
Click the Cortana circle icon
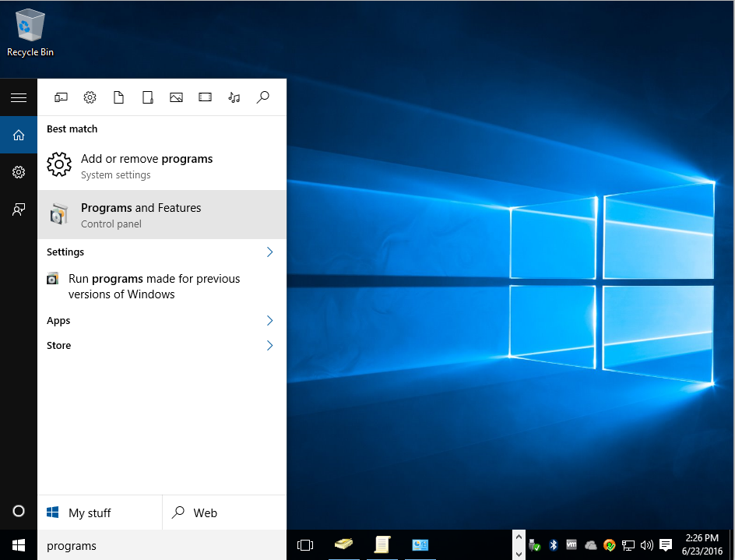(18, 511)
